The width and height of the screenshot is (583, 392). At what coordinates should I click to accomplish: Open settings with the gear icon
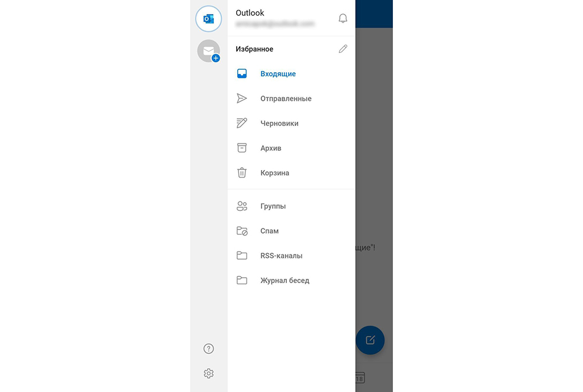[x=209, y=373]
